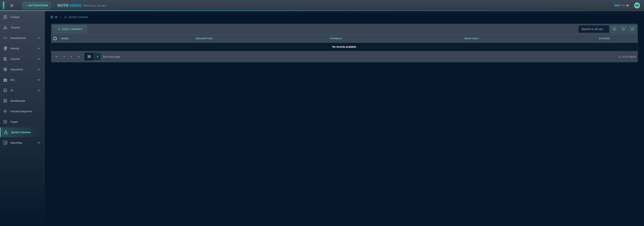This screenshot has height=226, width=644.
Task: Click the New Library button
Action: tap(70, 29)
